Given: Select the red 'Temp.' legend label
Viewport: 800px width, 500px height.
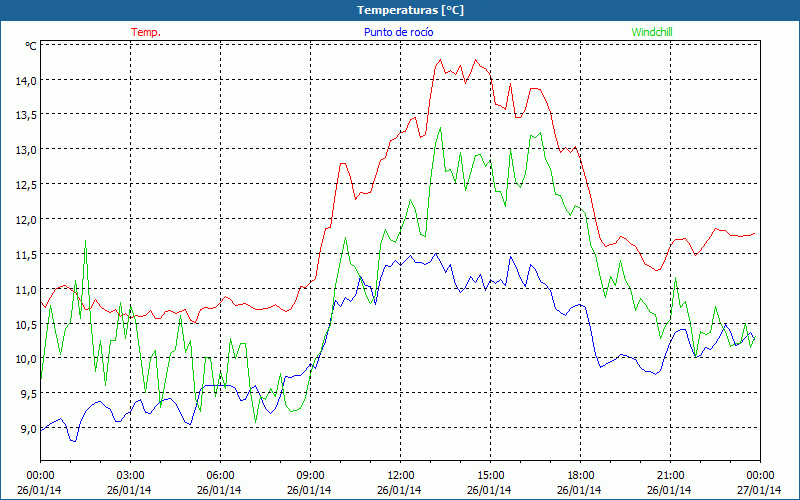Looking at the screenshot, I should [146, 32].
